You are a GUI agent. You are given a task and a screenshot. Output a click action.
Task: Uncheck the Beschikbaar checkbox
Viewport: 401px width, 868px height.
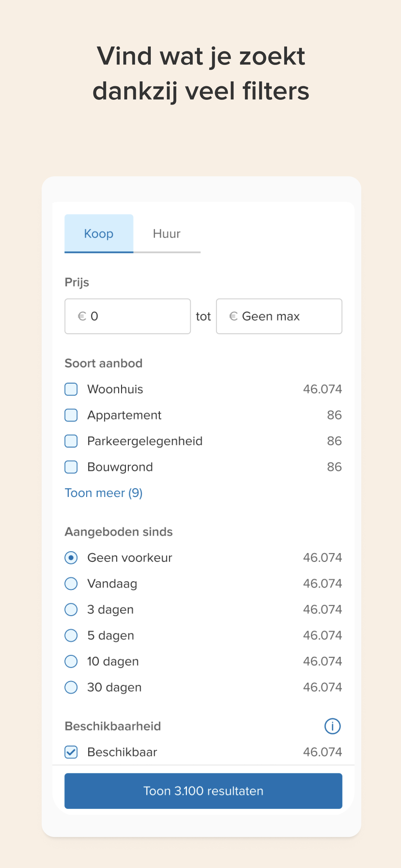(71, 752)
